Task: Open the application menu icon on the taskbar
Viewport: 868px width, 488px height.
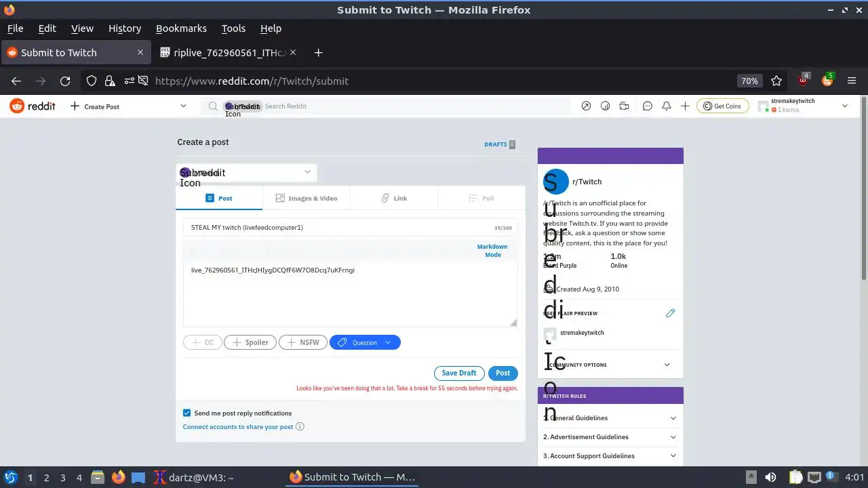Action: click(10, 477)
